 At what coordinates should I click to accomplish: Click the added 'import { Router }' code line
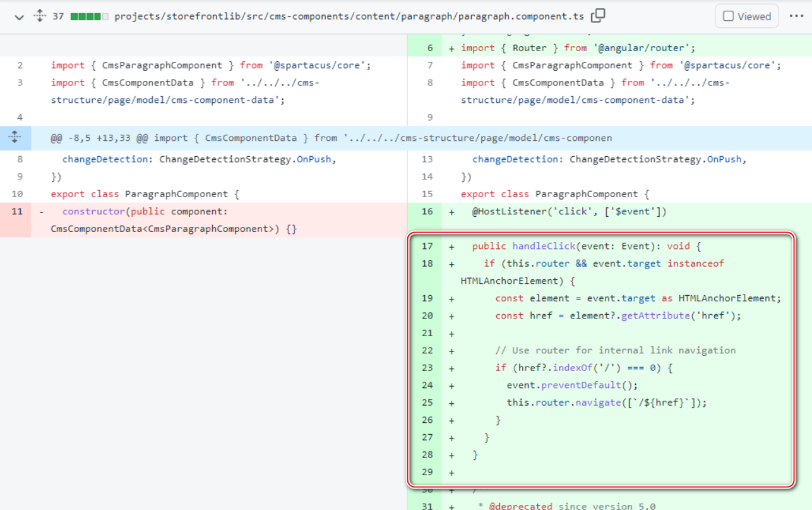coord(578,48)
